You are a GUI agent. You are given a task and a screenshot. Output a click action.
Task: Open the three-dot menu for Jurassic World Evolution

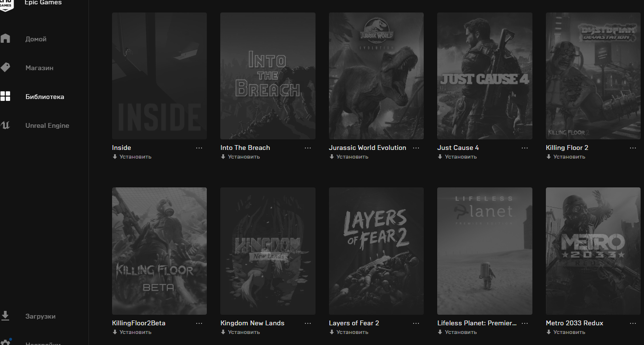pyautogui.click(x=417, y=148)
